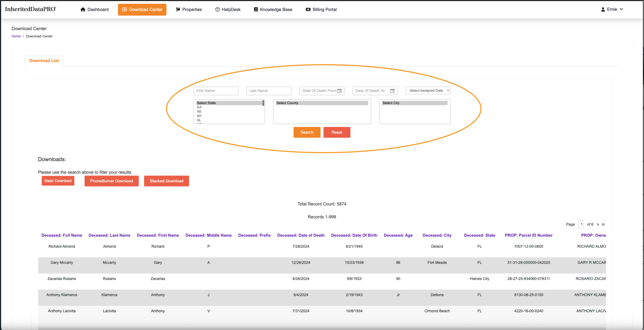Open the Ernie user menu
The height and width of the screenshot is (330, 644).
pos(612,9)
